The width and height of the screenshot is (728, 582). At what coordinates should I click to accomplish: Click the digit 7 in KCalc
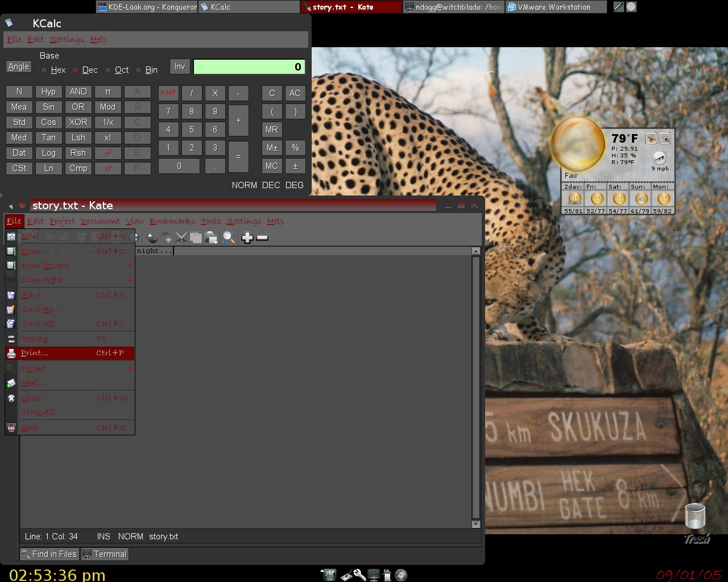(x=168, y=112)
